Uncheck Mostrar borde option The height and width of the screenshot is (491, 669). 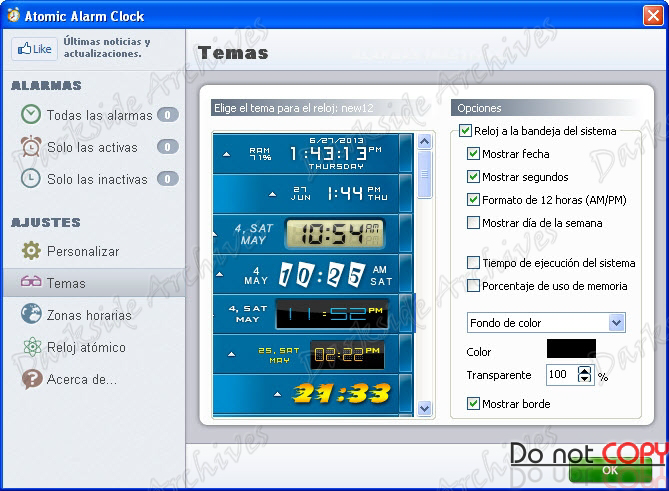[x=473, y=404]
